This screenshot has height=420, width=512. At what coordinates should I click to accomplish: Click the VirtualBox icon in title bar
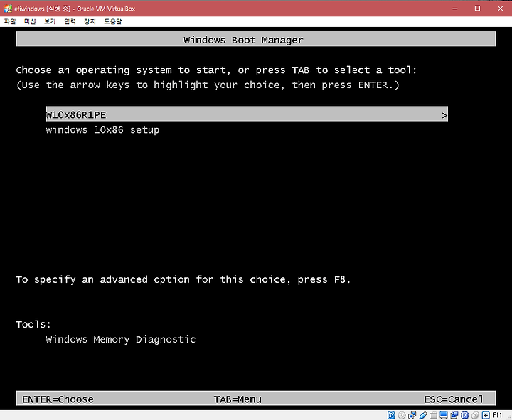click(x=8, y=9)
